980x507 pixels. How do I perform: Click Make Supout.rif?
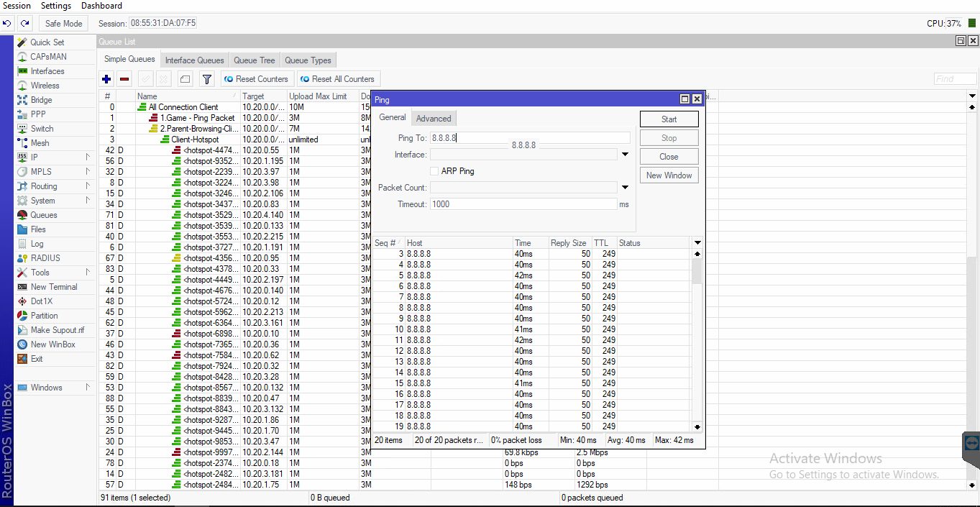click(57, 330)
